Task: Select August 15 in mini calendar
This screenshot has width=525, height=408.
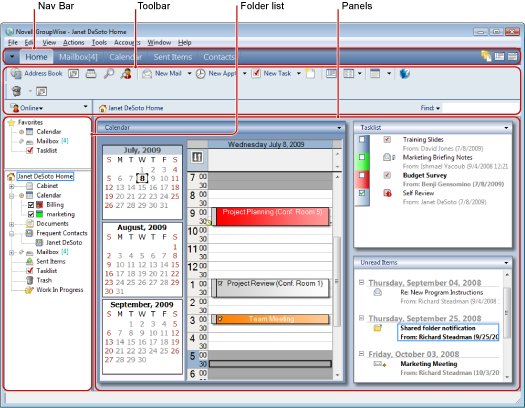Action: coord(175,265)
